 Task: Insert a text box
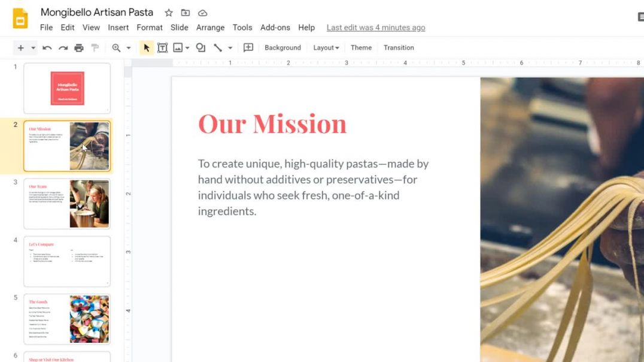click(x=162, y=48)
